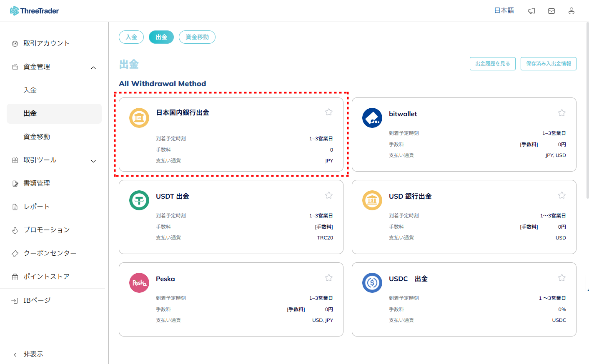Screen dimensions: 589x364
Task: Click the USDC coin logo icon
Action: pyautogui.click(x=372, y=283)
